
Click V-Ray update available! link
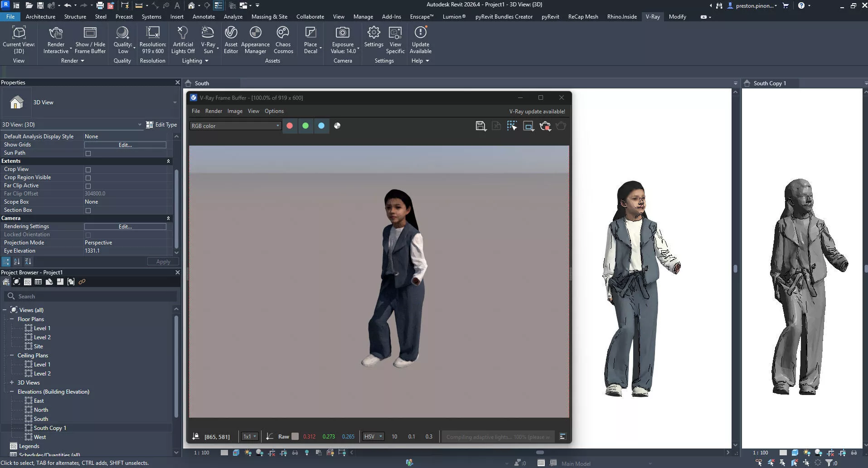point(537,111)
